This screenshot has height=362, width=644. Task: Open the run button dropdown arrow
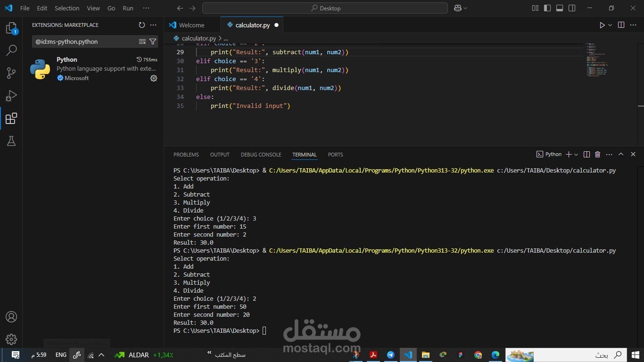tap(610, 25)
